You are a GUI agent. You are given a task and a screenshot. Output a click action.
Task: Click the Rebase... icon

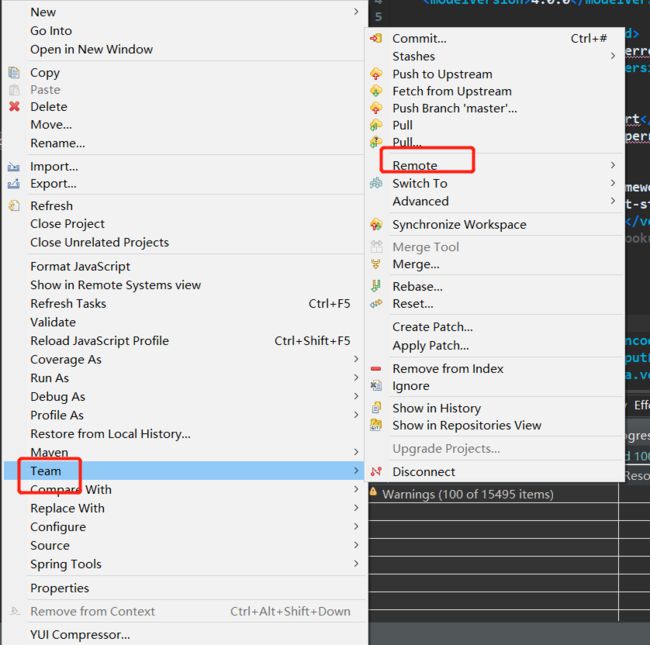pyautogui.click(x=376, y=286)
